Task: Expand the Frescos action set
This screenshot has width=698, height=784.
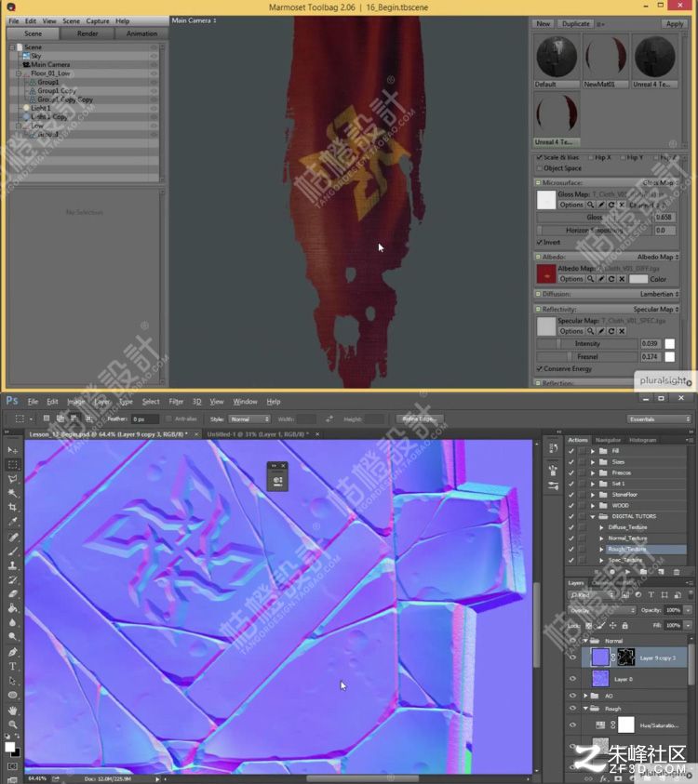Action: point(593,472)
